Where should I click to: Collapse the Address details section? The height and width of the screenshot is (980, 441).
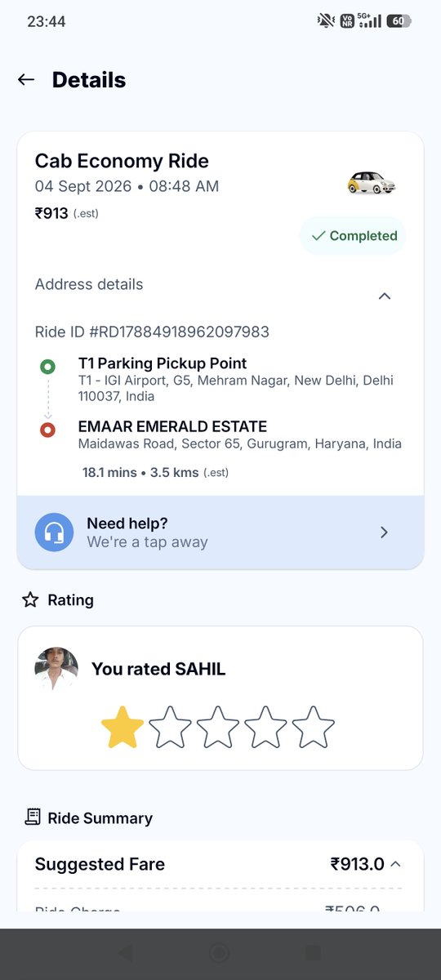pyautogui.click(x=385, y=296)
